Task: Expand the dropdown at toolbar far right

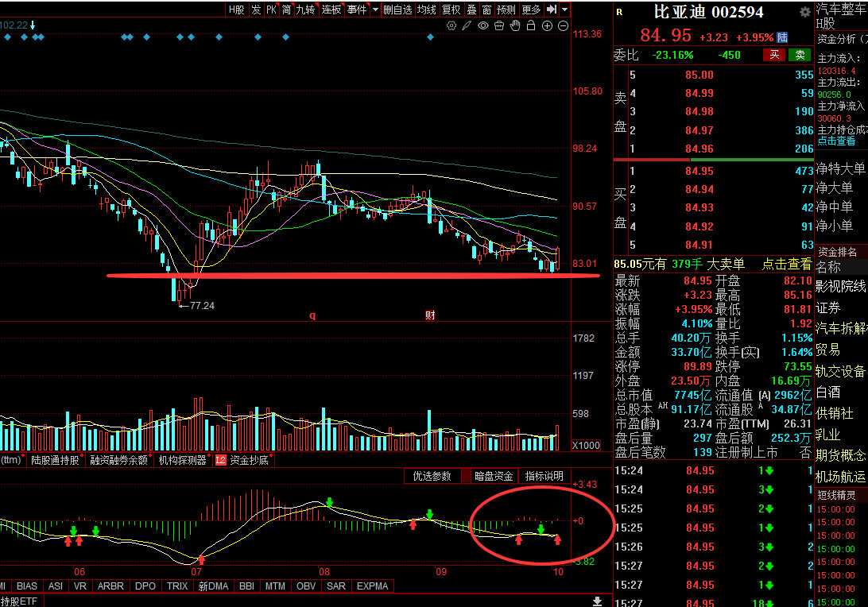Action: [x=564, y=10]
